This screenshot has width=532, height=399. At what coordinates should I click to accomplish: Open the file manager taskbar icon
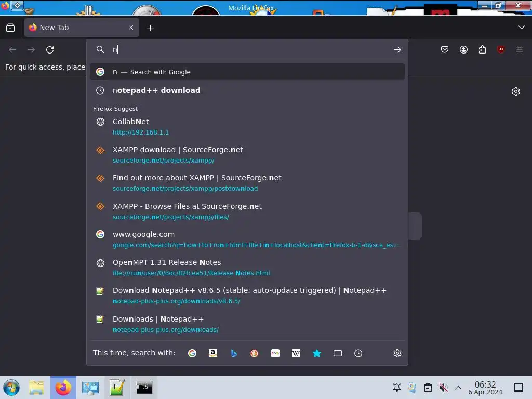click(x=36, y=388)
